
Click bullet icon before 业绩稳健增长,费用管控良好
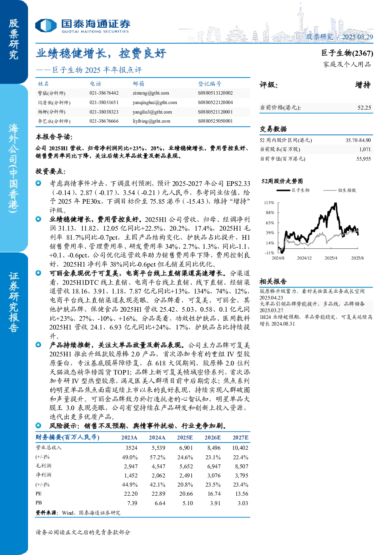pos(38,219)
